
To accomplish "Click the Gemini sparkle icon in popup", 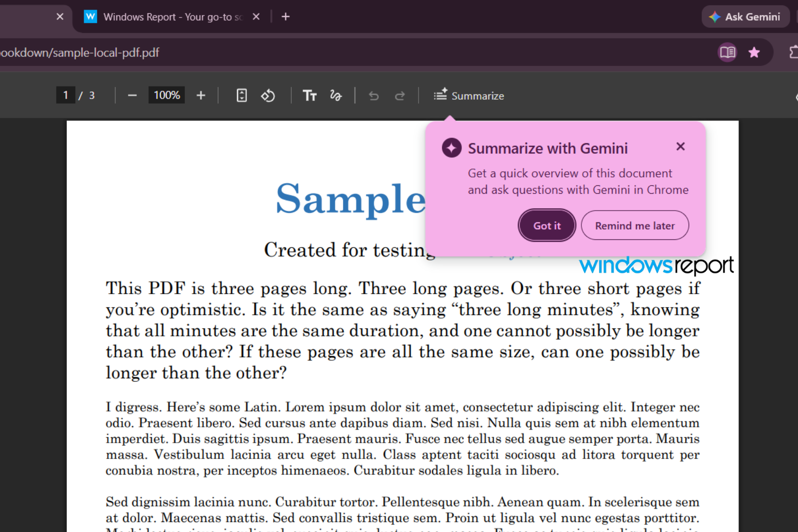I will (x=452, y=148).
